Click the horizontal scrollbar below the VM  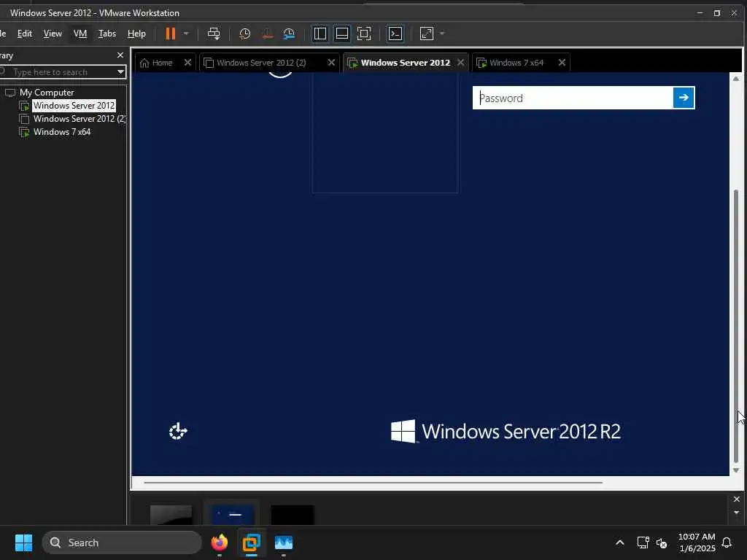(x=373, y=483)
